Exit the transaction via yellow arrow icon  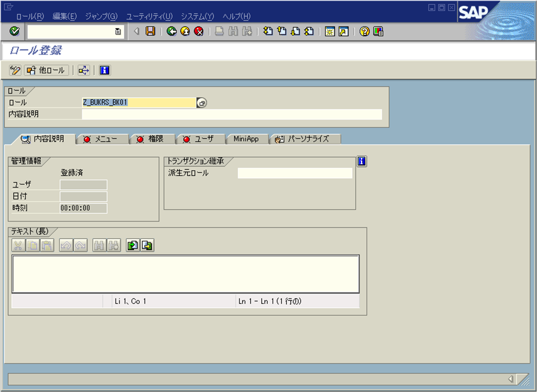[x=185, y=32]
